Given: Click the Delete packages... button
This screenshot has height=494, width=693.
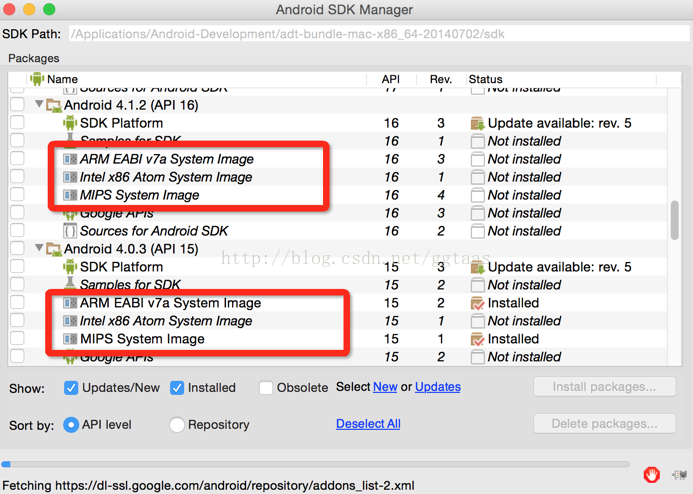Looking at the screenshot, I should click(604, 424).
